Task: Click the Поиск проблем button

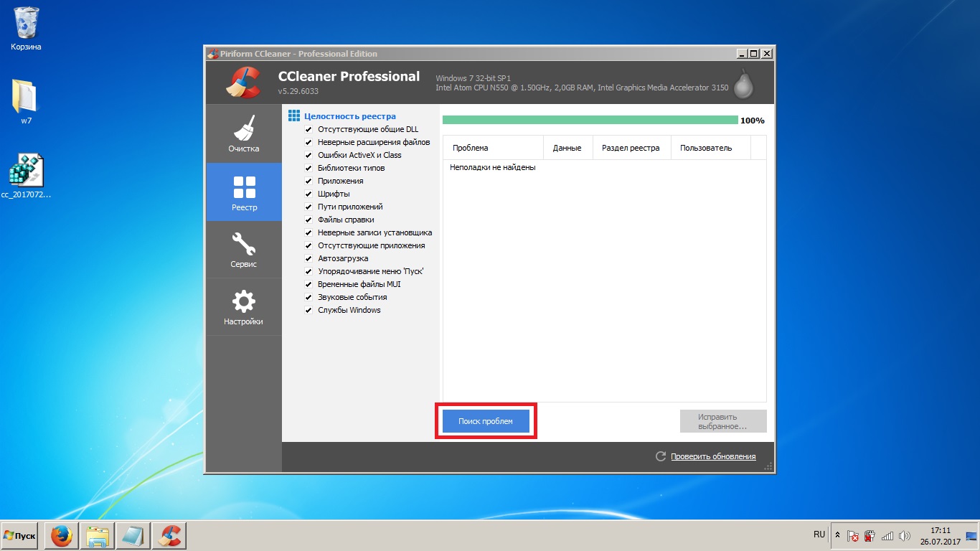Action: pos(486,421)
